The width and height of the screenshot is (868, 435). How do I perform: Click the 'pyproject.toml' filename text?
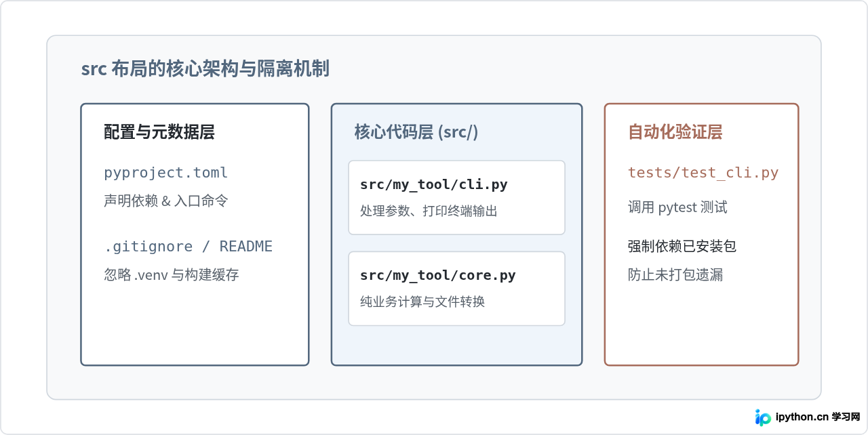pyautogui.click(x=166, y=173)
